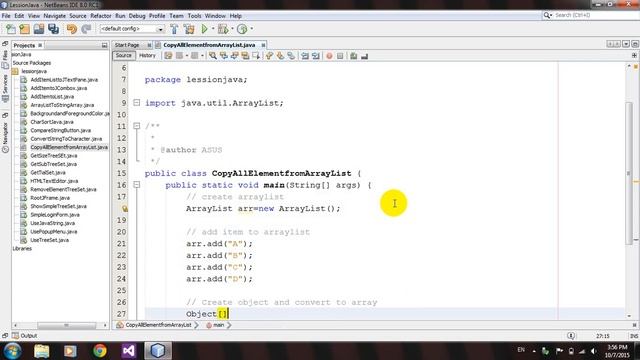Click the Start Macro Recording red icon
Viewport: 640px width, 360px height.
tap(329, 56)
